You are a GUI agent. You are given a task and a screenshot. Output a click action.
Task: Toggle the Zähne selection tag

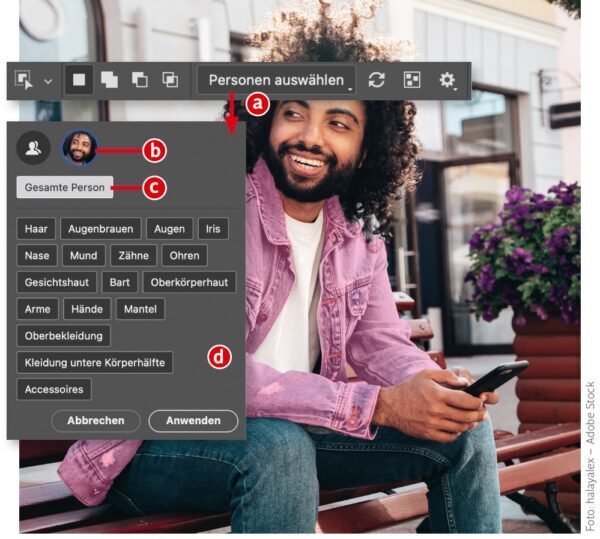tap(134, 256)
